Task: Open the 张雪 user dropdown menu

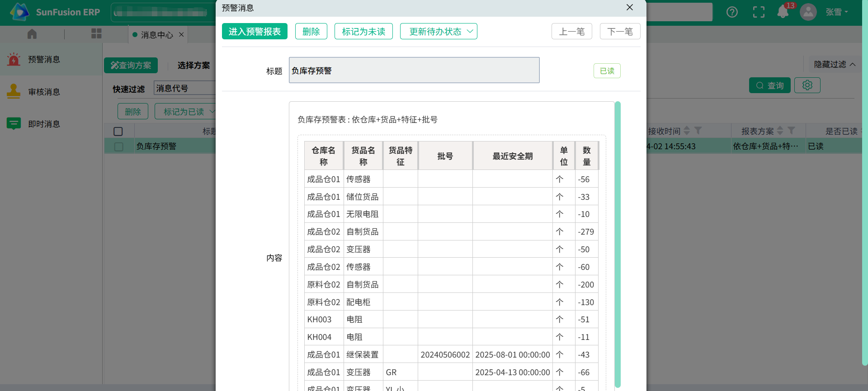Action: pos(836,12)
